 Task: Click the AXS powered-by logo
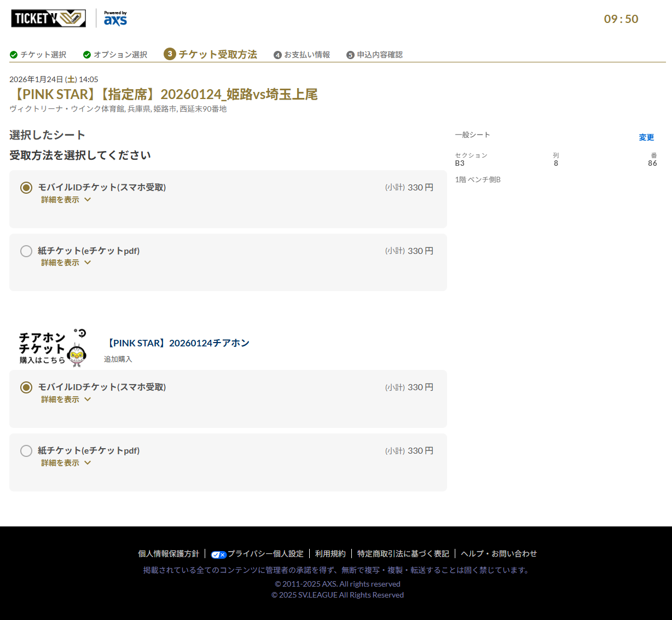(115, 19)
